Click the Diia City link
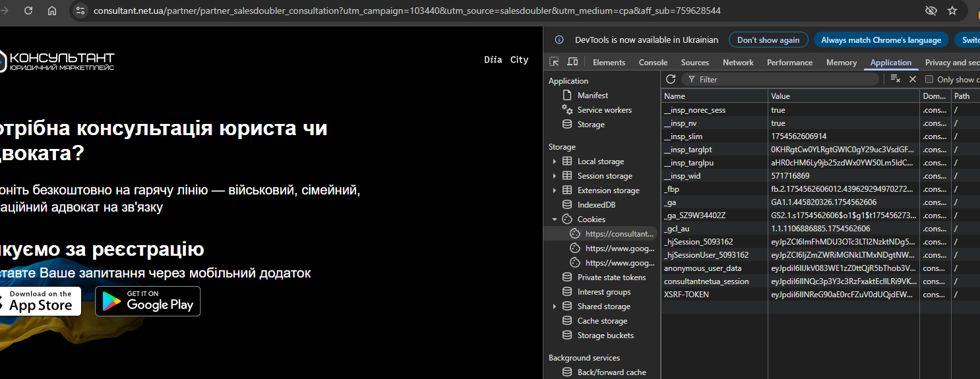The height and width of the screenshot is (379, 980). 506,60
